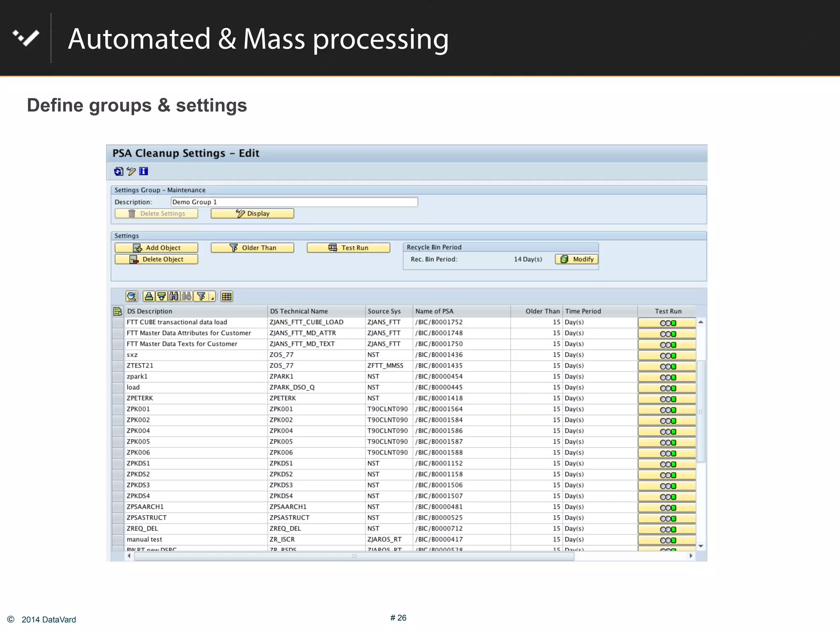
Task: Click the vertical scrollbar down arrow
Action: point(701,546)
